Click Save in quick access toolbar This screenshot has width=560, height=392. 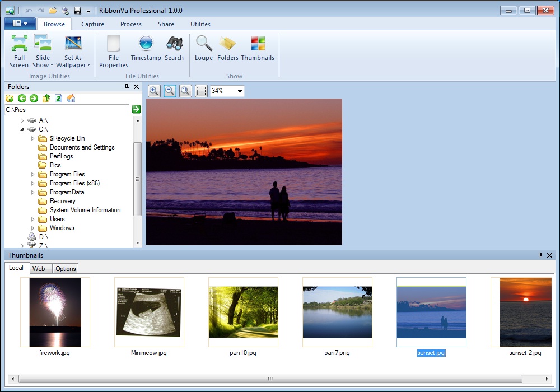pyautogui.click(x=77, y=11)
